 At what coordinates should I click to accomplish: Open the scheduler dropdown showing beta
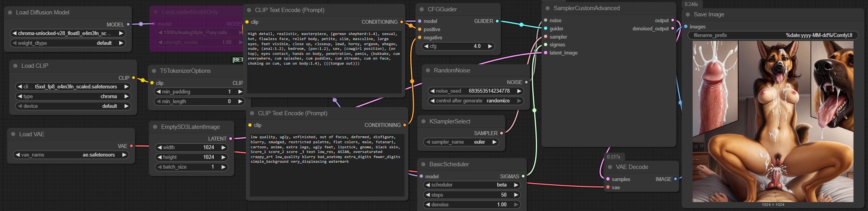[472, 185]
